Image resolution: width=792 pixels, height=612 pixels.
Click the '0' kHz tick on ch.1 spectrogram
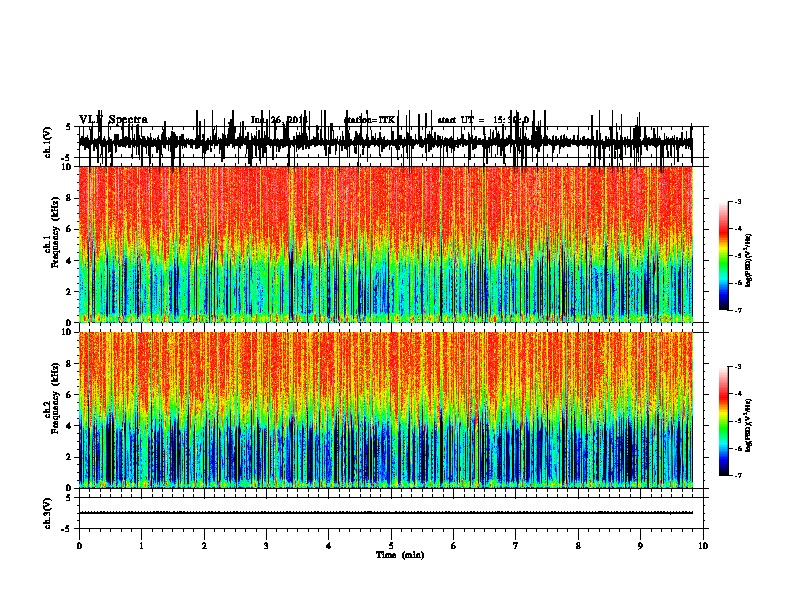coord(69,323)
